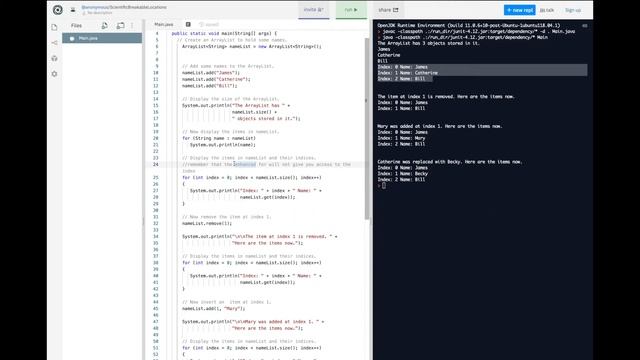
Task: Click line number 24 in the gutter
Action: [156, 164]
